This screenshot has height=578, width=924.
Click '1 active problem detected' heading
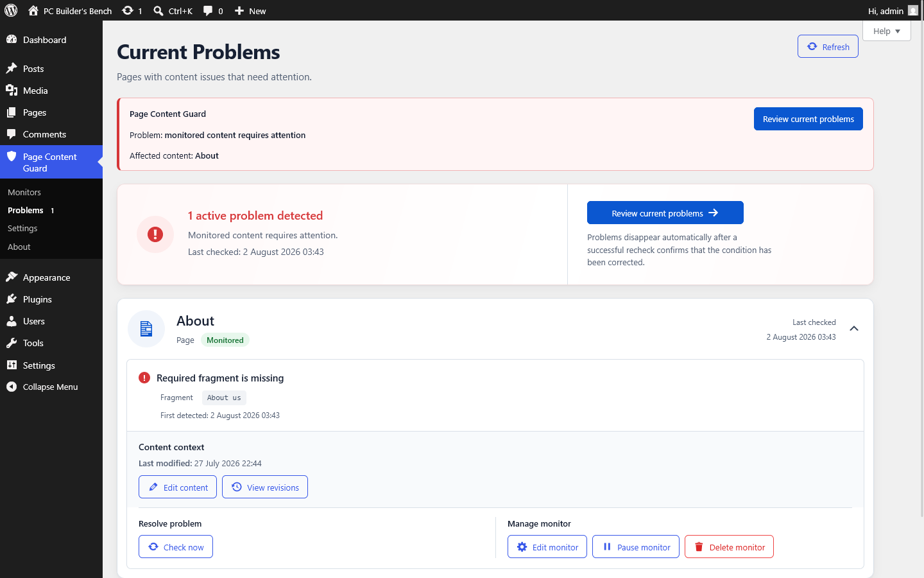tap(255, 216)
